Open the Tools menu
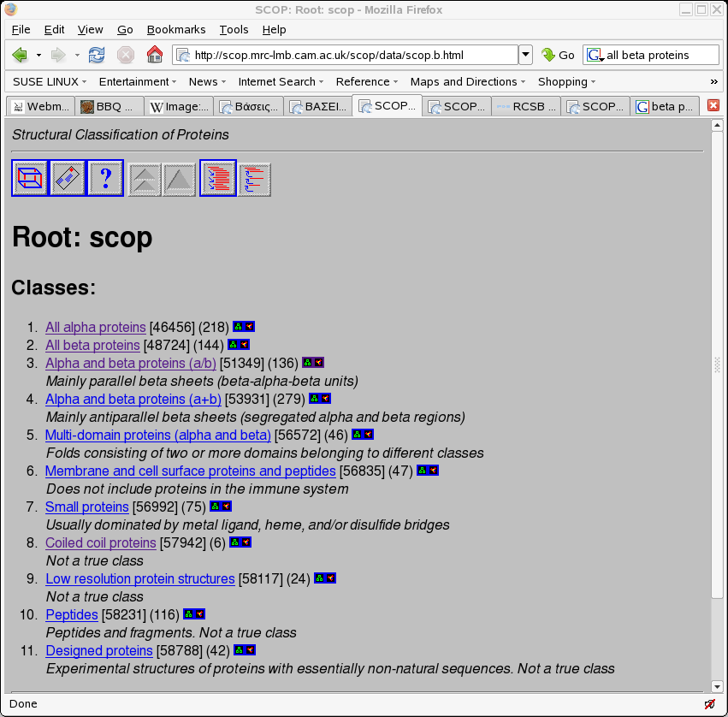The width and height of the screenshot is (728, 717). [x=234, y=30]
